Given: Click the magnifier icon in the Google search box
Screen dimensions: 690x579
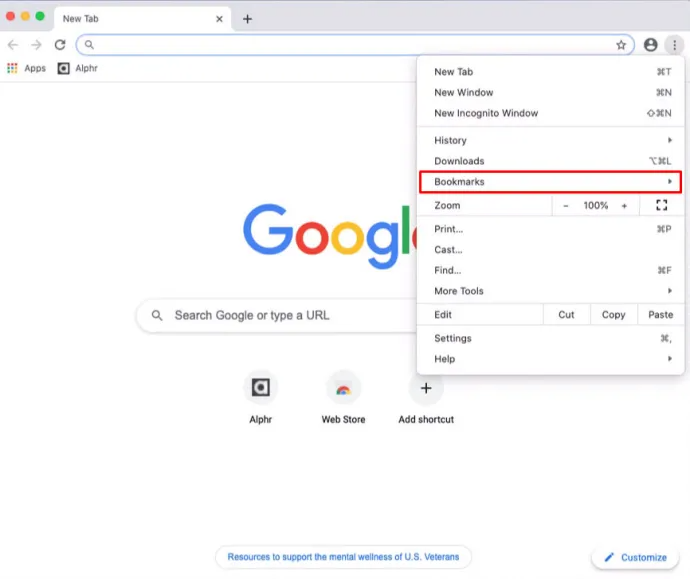Looking at the screenshot, I should point(157,315).
